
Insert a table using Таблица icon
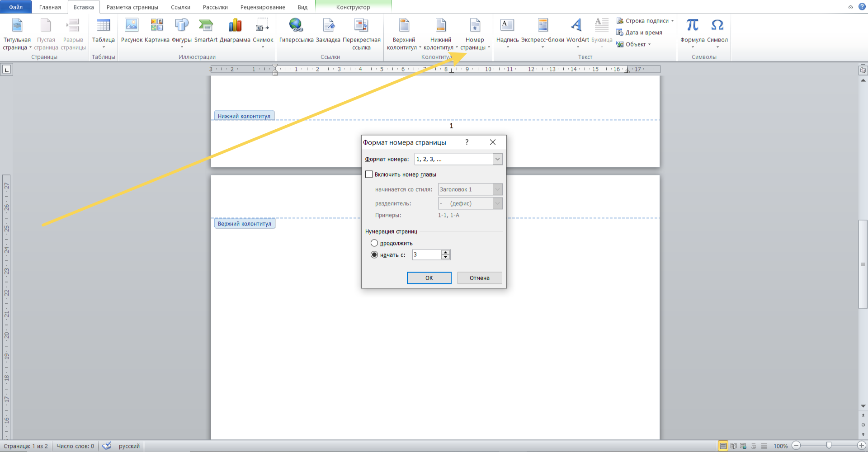103,26
